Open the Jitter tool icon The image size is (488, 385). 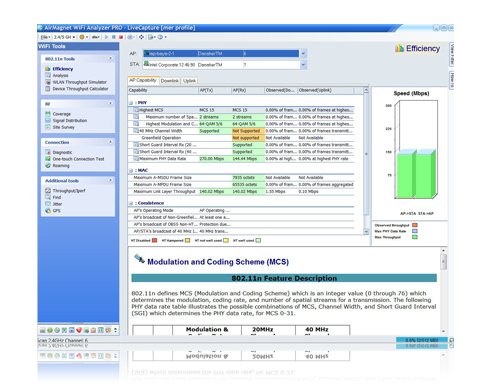48,204
